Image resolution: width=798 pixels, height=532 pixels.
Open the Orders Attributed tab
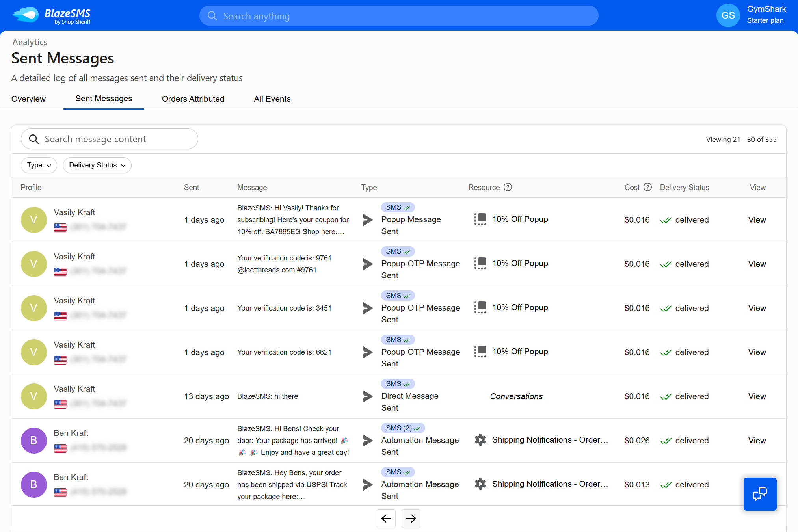(193, 99)
